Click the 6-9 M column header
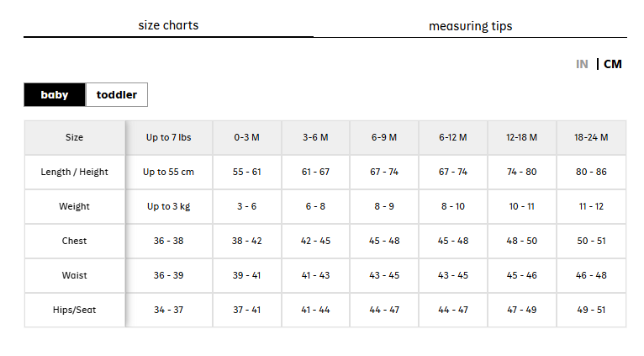Image resolution: width=644 pixels, height=356 pixels. click(x=384, y=137)
